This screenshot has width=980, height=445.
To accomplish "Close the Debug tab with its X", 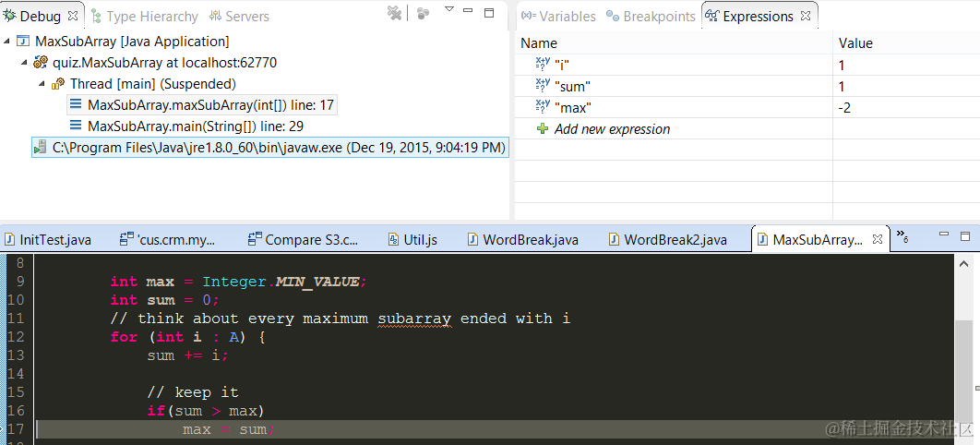I will [73, 16].
